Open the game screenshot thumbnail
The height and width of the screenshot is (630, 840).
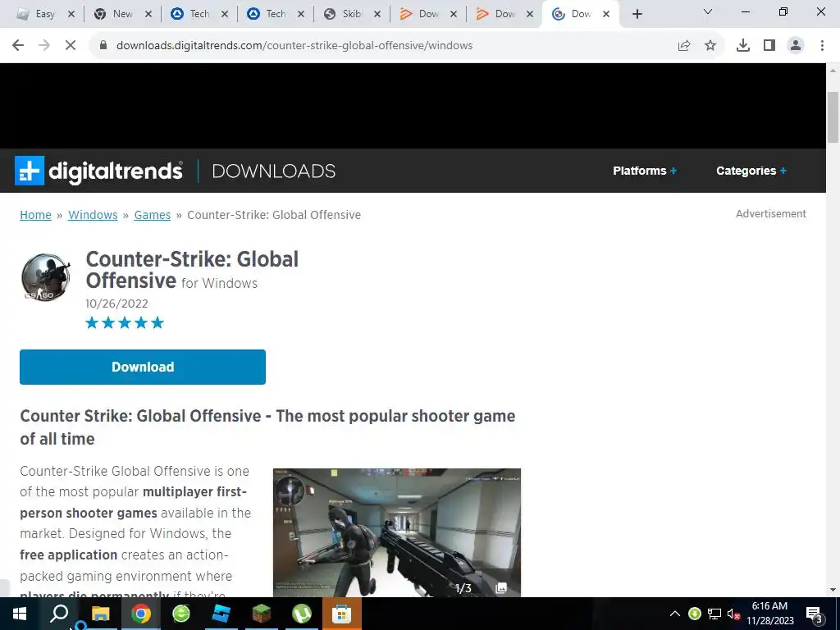click(396, 532)
